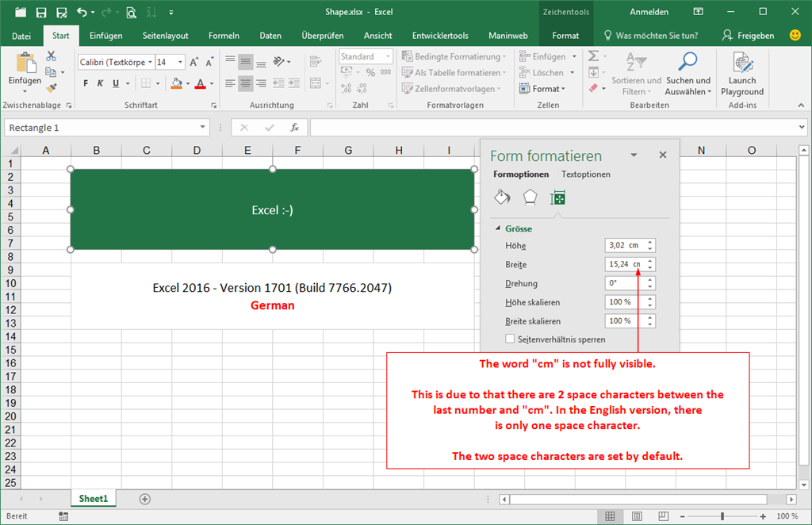The height and width of the screenshot is (525, 812).
Task: Click the Was möchten Sie tun search box
Action: point(652,36)
